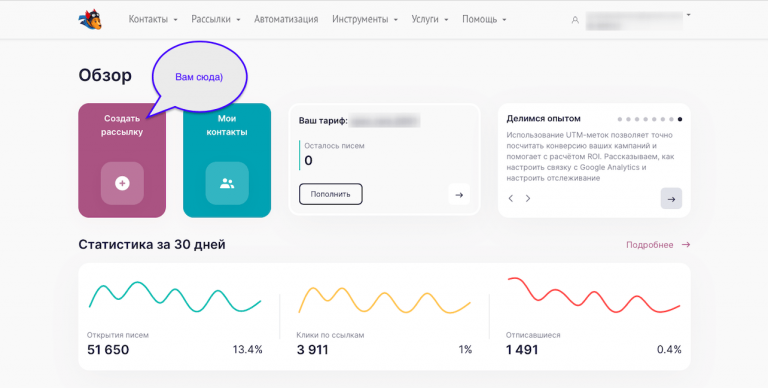768x388 pixels.
Task: Click the UTM-меток tip text
Action: coord(590,156)
